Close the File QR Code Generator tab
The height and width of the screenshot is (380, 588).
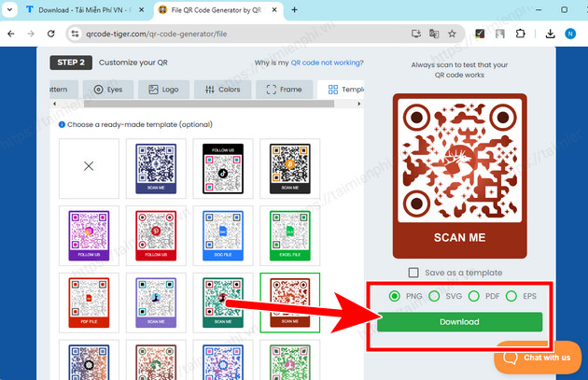(274, 10)
